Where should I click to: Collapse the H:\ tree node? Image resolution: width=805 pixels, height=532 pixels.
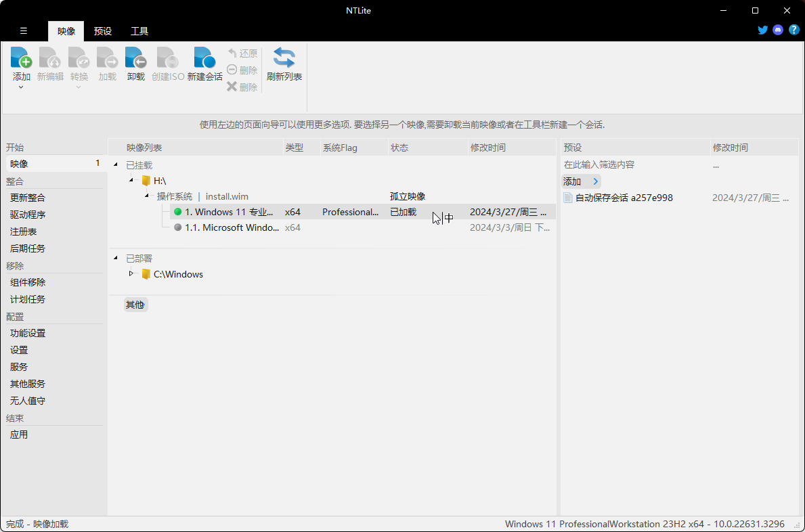pos(131,180)
